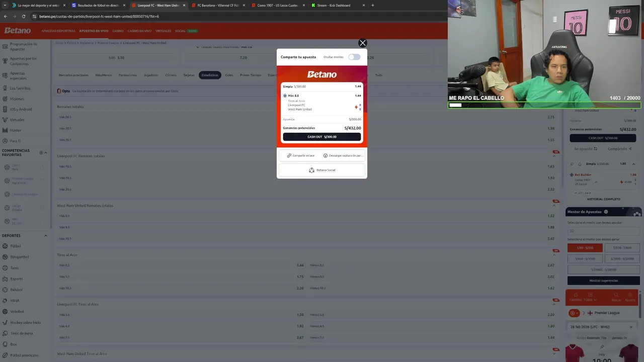Select Esports in sidebar

(17, 279)
